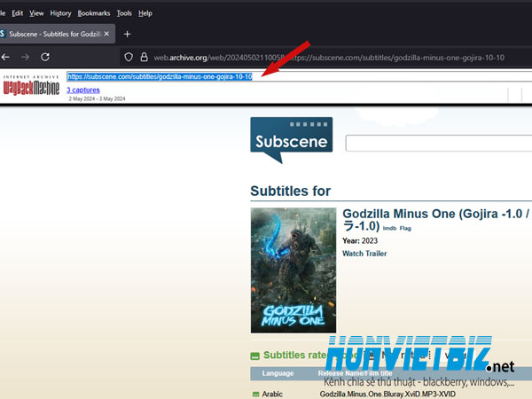Screen dimensions: 532x399
Task: Open the 3 captures link
Action: point(83,90)
